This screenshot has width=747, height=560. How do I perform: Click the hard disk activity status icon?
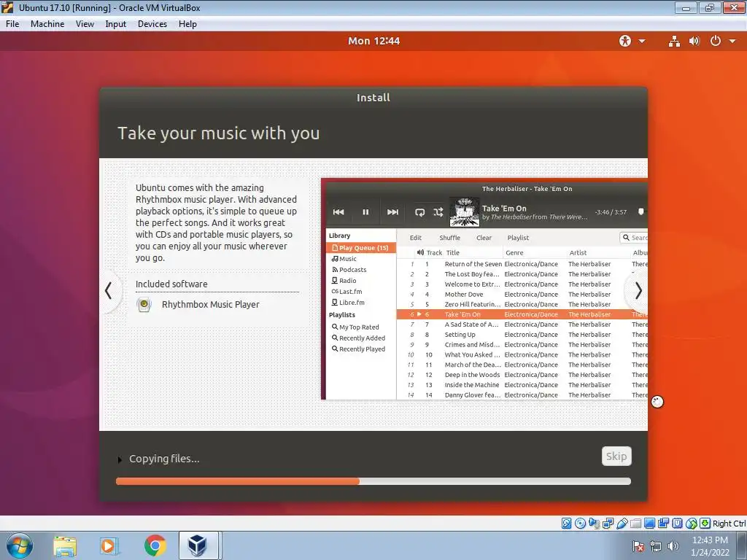click(566, 524)
